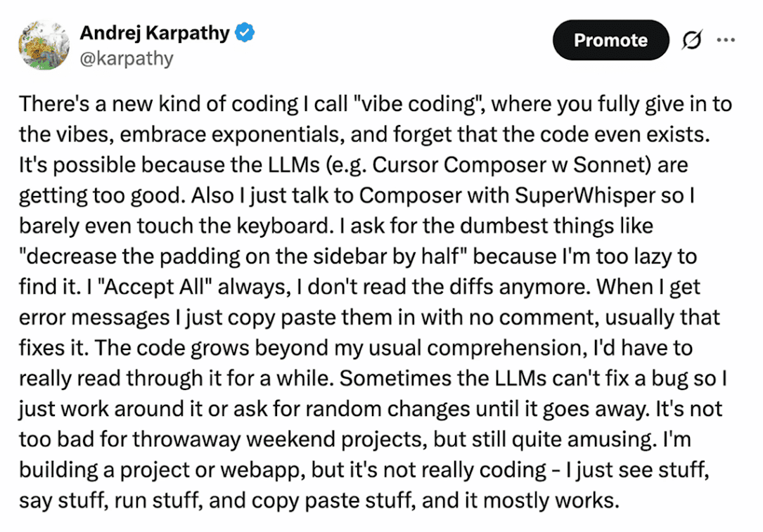The image size is (763, 532).
Task: Click the opening word "There's" of the tweet
Action: pos(51,104)
